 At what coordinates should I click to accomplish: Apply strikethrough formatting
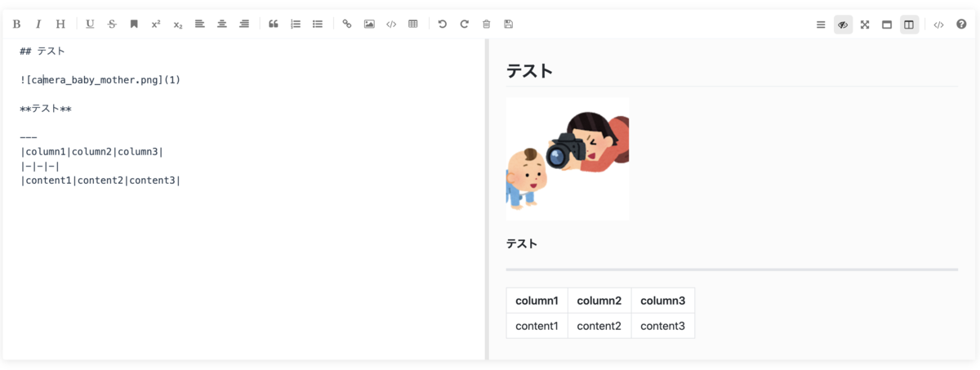[x=112, y=25]
